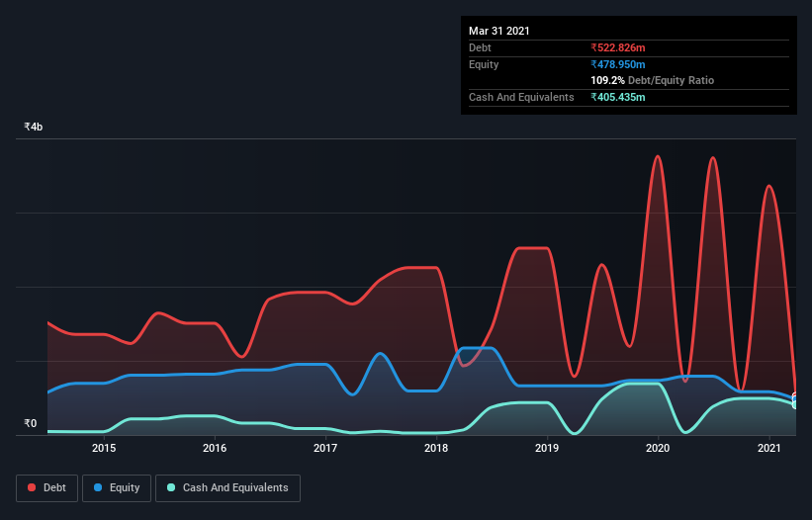Click the teal Cash And Equivalents legend dot
The height and width of the screenshot is (520, 812).
coord(171,487)
